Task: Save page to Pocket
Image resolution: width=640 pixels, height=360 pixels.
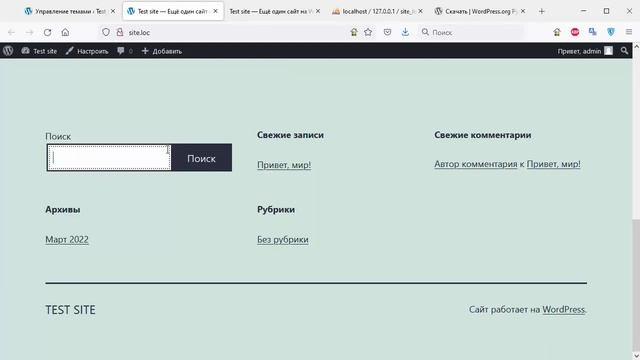Action: [x=387, y=32]
